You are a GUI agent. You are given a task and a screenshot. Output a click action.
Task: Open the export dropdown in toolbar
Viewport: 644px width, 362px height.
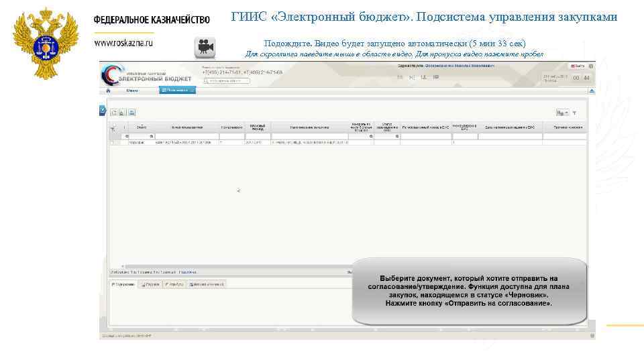click(x=562, y=113)
